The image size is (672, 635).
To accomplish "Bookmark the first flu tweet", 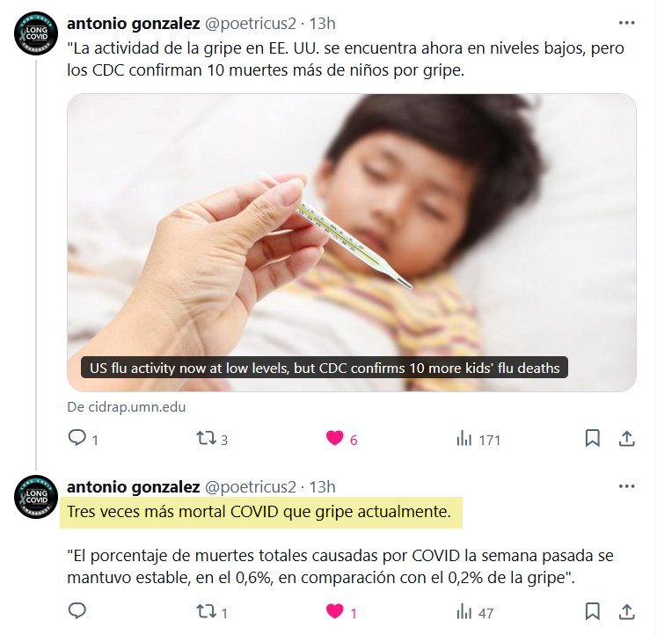I will pyautogui.click(x=592, y=438).
